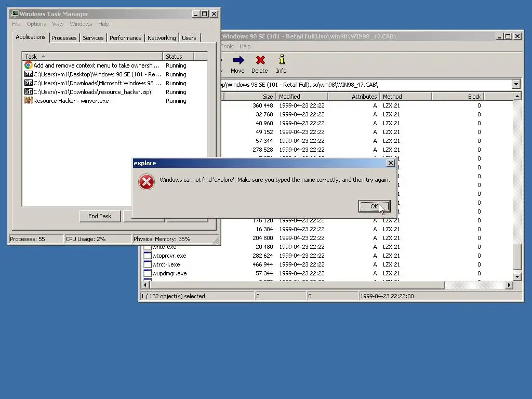Open the Help menu in Task Manager
532x399 pixels.
click(x=103, y=24)
